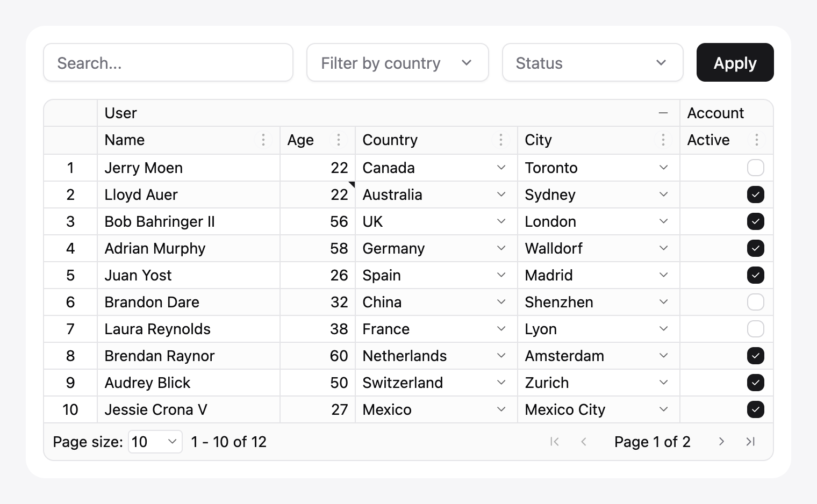Jump to the last page arrow
Image resolution: width=817 pixels, height=504 pixels.
(750, 442)
